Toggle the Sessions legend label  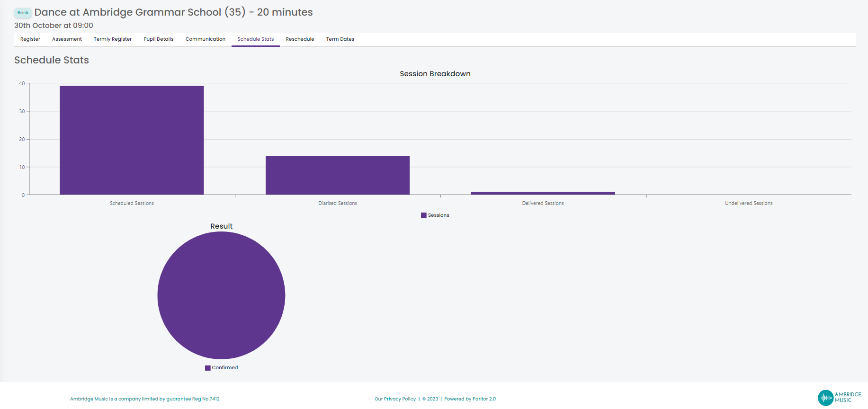pyautogui.click(x=438, y=215)
